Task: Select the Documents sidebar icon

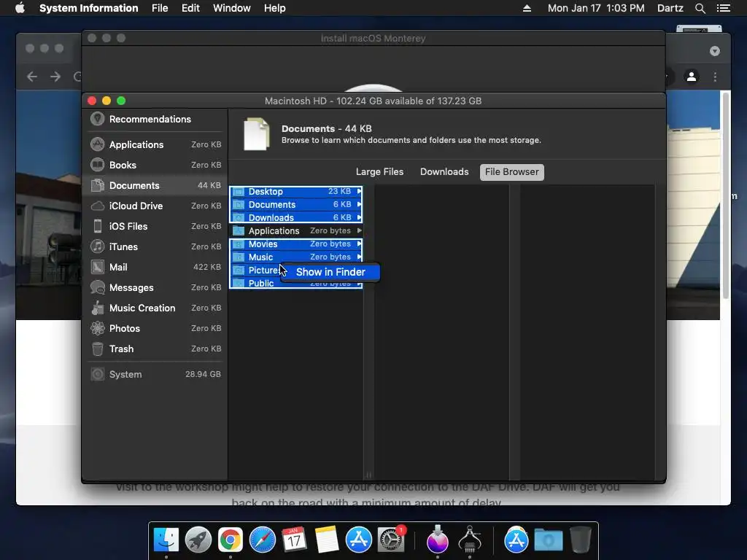Action: click(x=97, y=185)
